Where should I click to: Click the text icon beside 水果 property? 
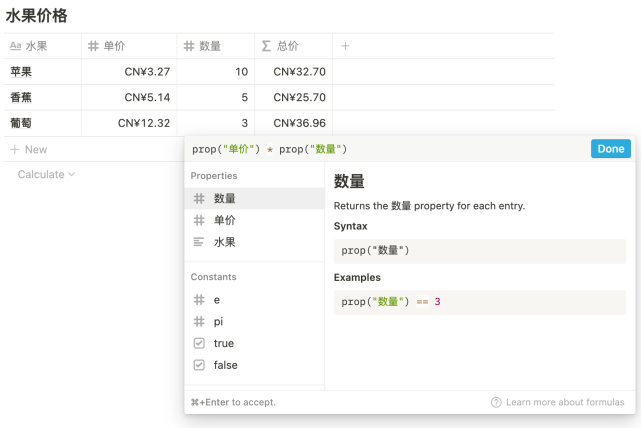pyautogui.click(x=199, y=242)
